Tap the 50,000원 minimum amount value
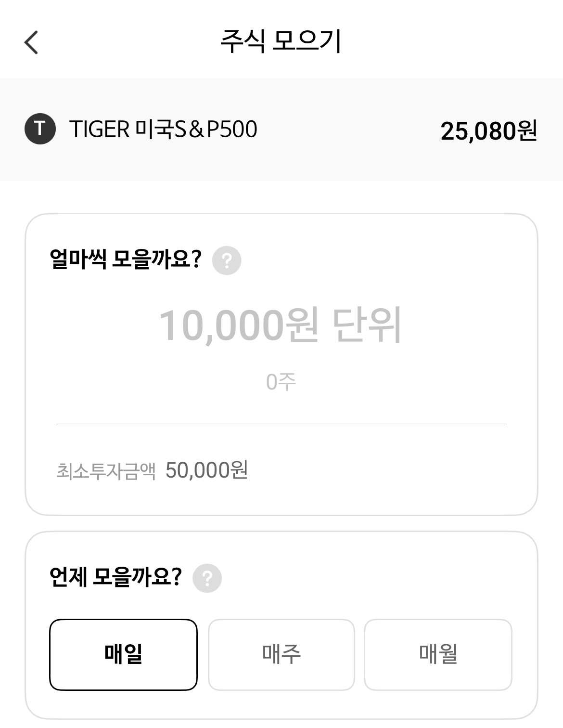Viewport: 563px width, 728px height. pos(206,470)
